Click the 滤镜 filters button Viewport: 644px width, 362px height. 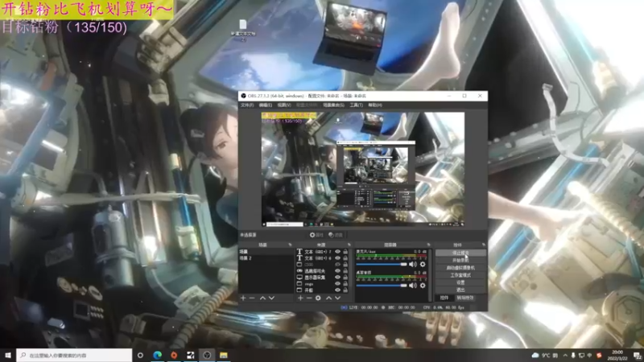click(x=336, y=235)
